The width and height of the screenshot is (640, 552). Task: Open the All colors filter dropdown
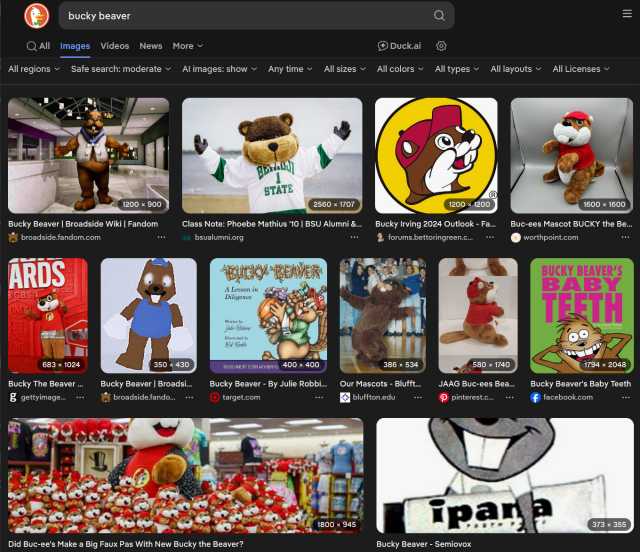pos(400,69)
